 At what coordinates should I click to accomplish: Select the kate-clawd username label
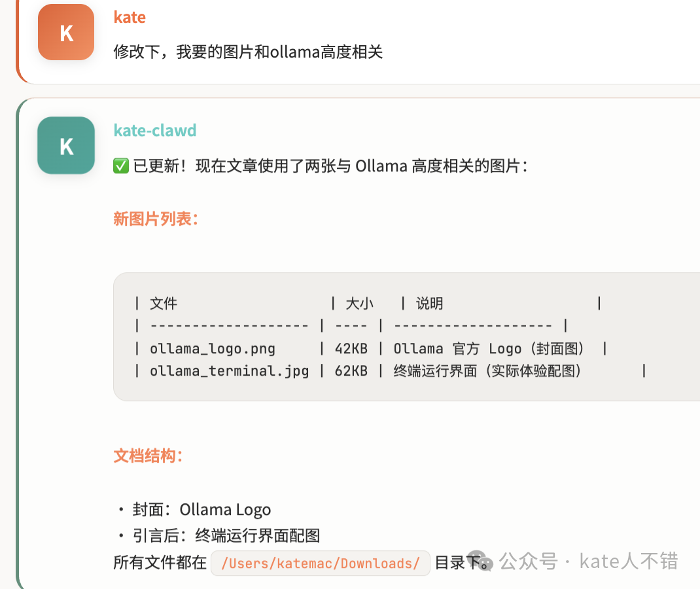[x=155, y=130]
